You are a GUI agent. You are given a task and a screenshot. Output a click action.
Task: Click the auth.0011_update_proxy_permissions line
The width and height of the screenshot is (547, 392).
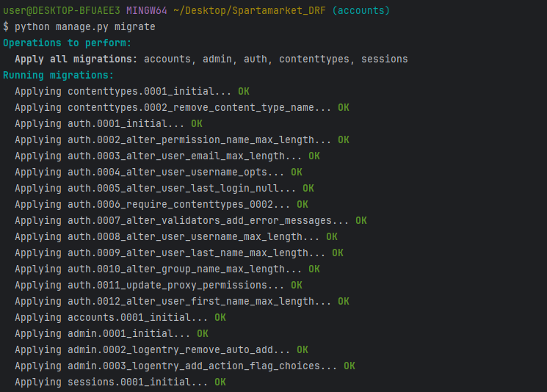click(x=159, y=286)
